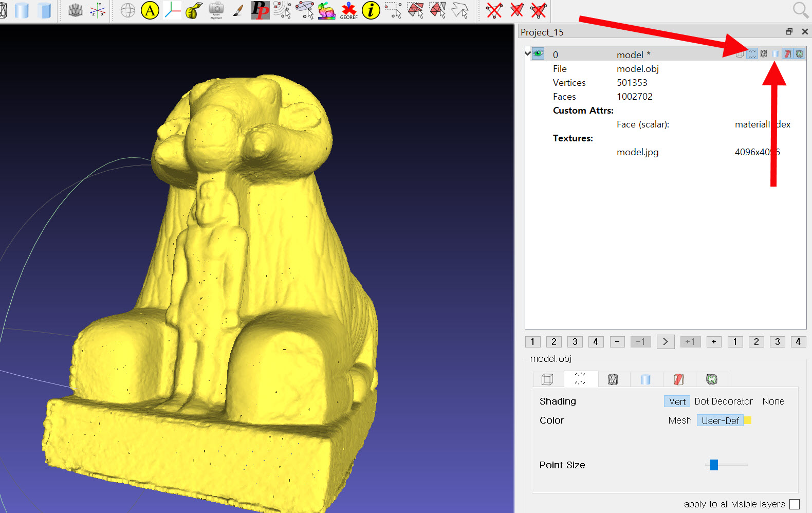812x513 pixels.
Task: Set Shading to None
Action: point(773,401)
